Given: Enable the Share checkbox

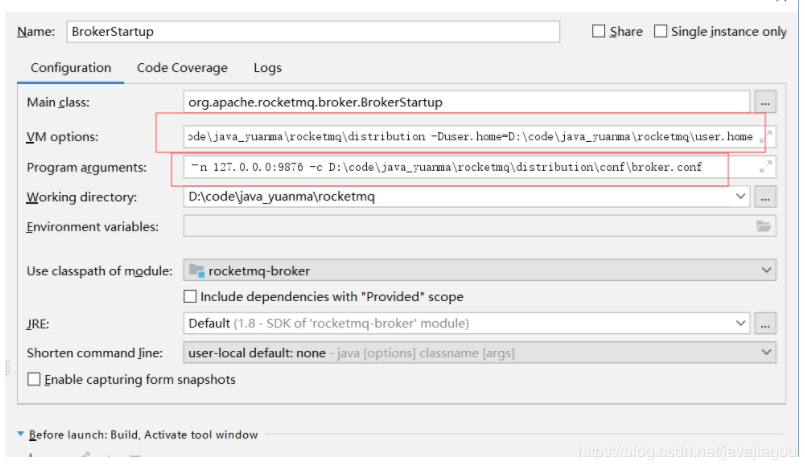Looking at the screenshot, I should pyautogui.click(x=599, y=31).
